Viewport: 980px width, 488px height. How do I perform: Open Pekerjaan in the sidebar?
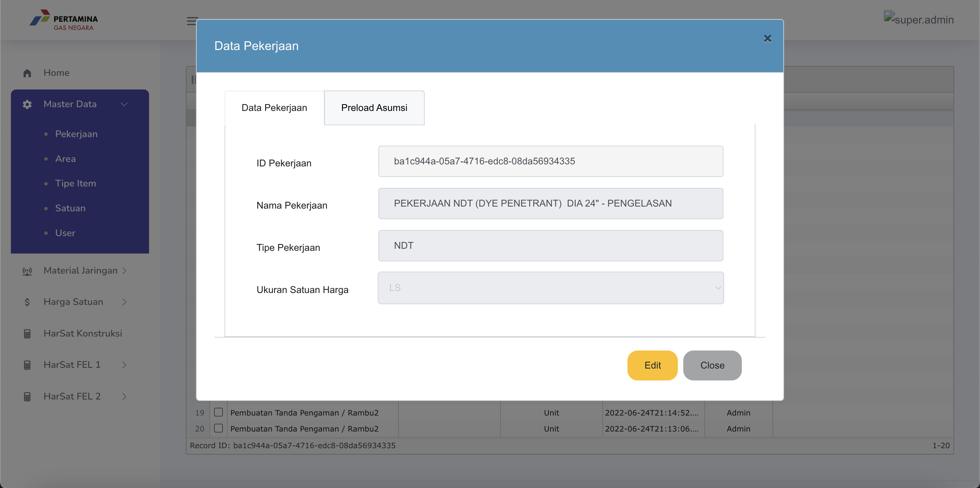point(76,134)
